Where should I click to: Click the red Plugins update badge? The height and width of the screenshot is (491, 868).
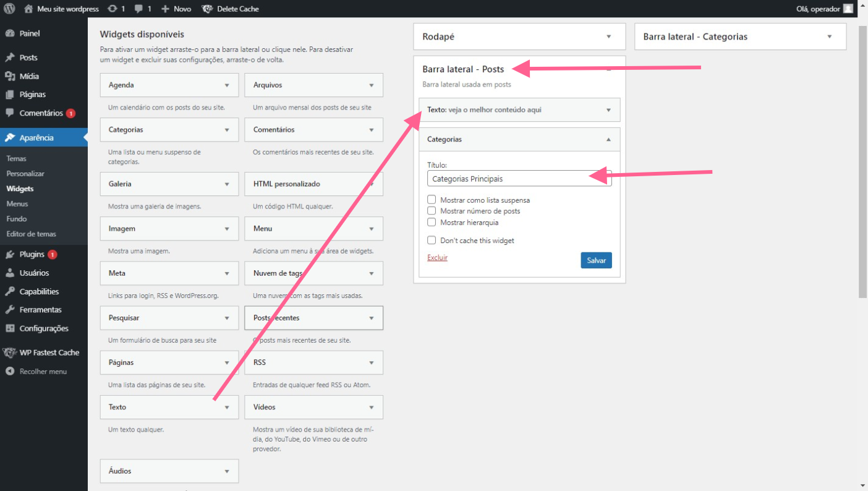click(53, 254)
